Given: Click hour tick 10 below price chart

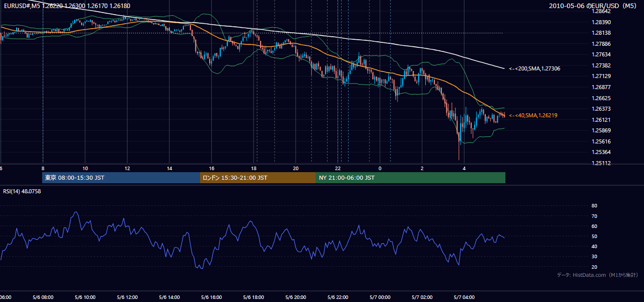Looking at the screenshot, I should 85,168.
